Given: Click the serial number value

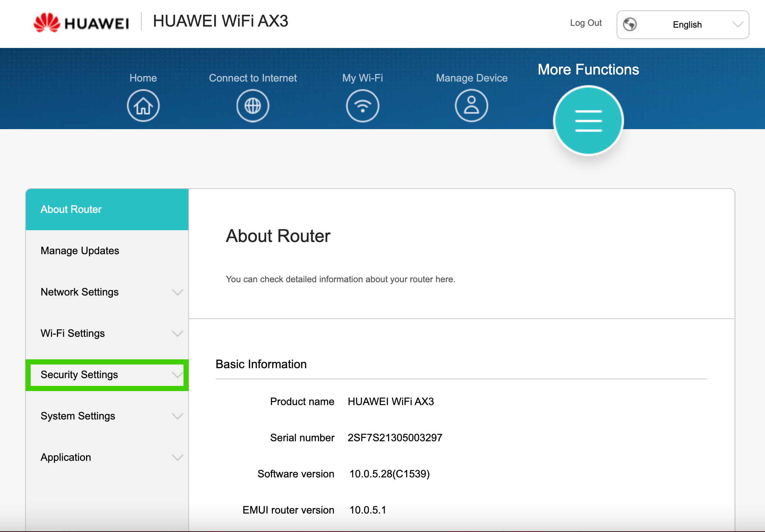Looking at the screenshot, I should click(395, 438).
